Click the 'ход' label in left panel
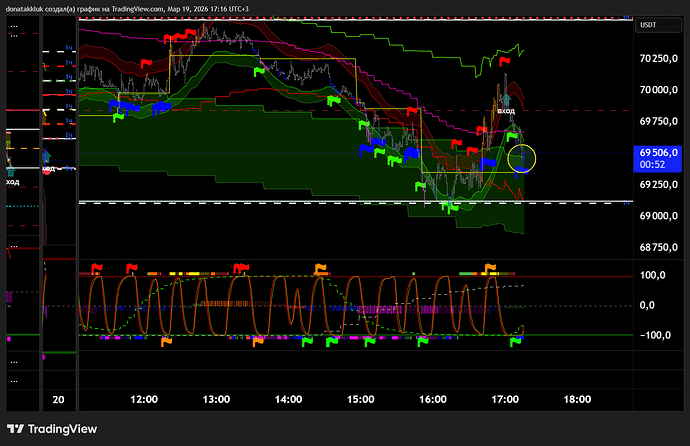 [12, 182]
